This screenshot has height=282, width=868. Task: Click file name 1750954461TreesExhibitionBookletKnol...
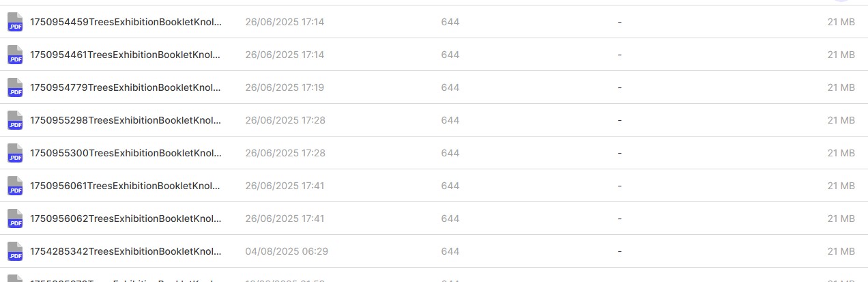(x=126, y=55)
